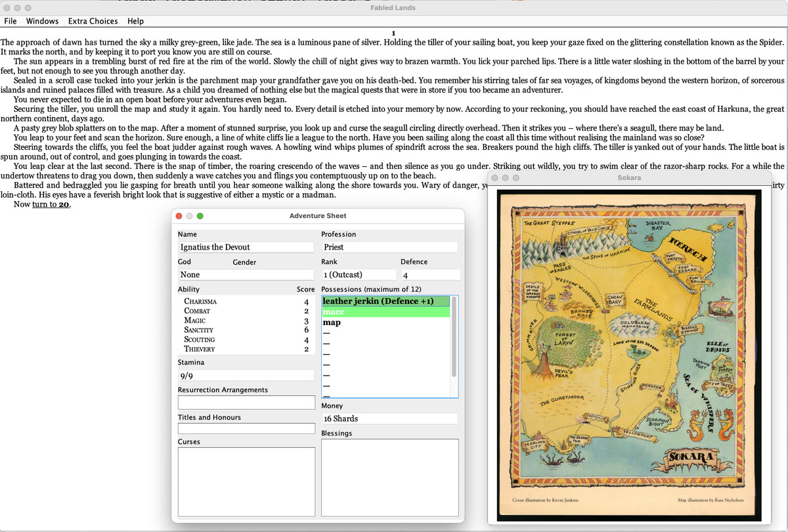The image size is (788, 532).
Task: Click the Money field showing 16 Shards
Action: 389,418
